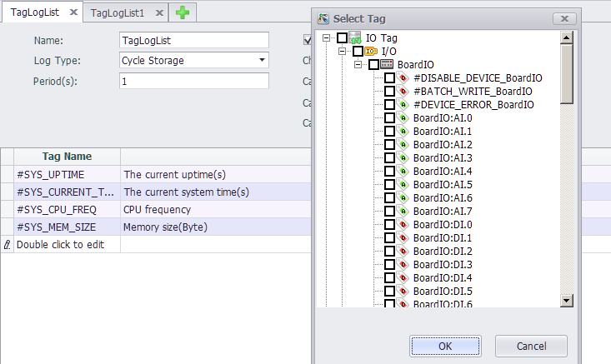Enable the #BATCH_WRITE_BoardIO checkbox

[x=389, y=92]
